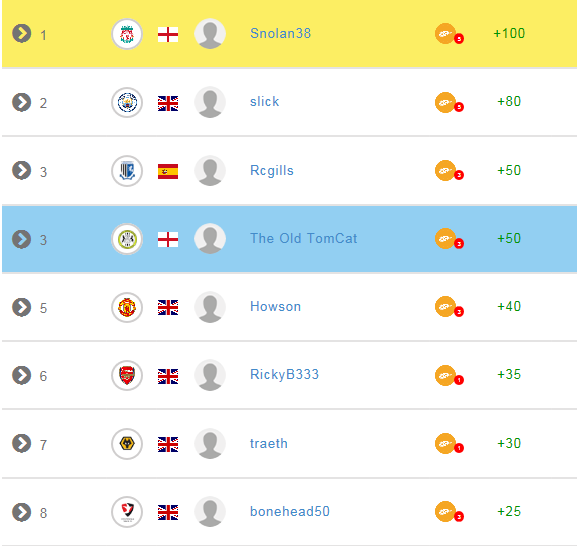The image size is (577, 546).
Task: Click the orange coin badge for bonehead50
Action: pyautogui.click(x=449, y=512)
